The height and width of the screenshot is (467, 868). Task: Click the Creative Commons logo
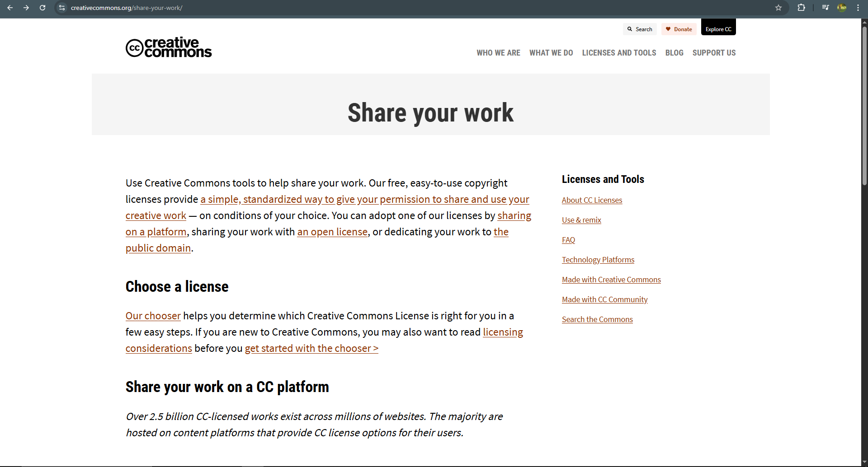click(x=169, y=47)
